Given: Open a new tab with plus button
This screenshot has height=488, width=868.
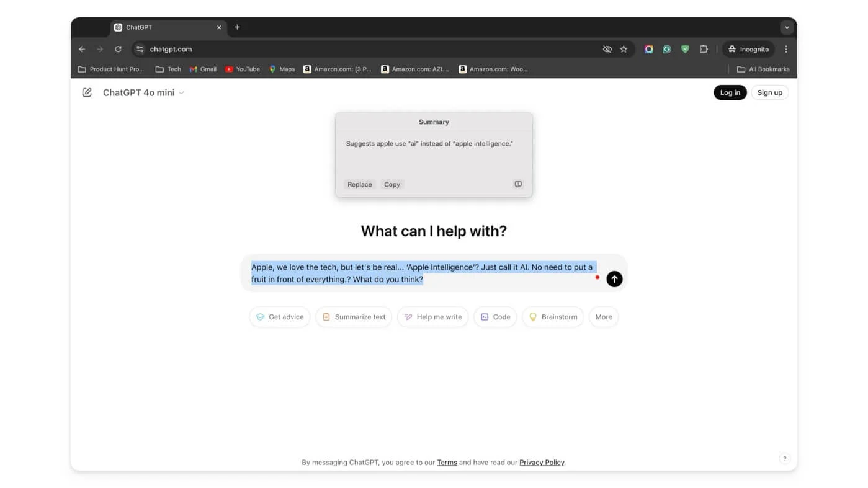Looking at the screenshot, I should [x=237, y=27].
